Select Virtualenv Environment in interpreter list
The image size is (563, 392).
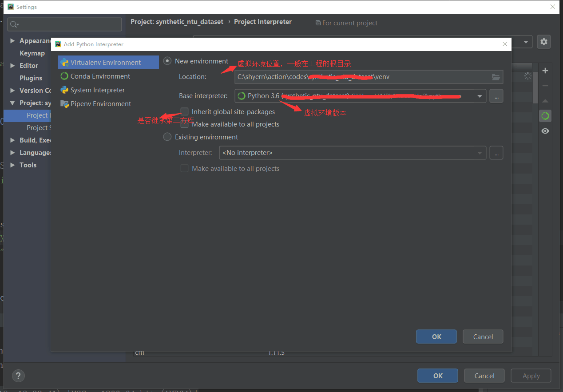point(108,63)
